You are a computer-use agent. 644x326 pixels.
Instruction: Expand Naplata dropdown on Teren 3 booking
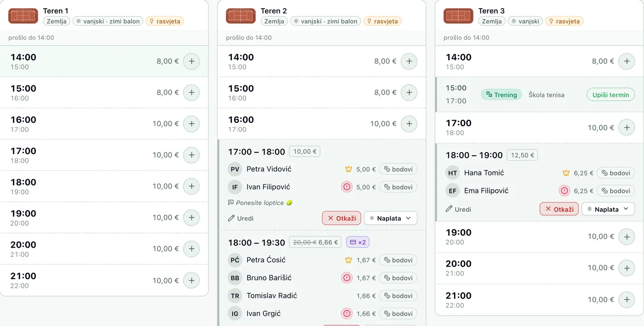[608, 209]
